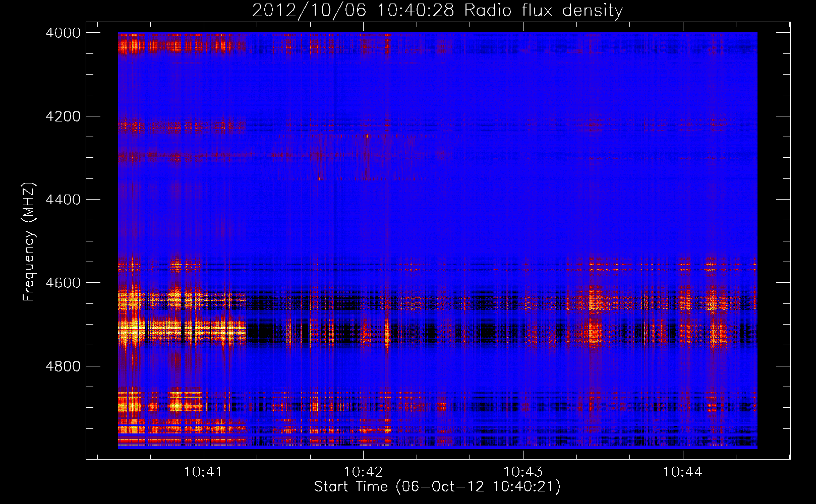Select the 4600 frequency axis label
This screenshot has height=504, width=816.
coord(63,283)
